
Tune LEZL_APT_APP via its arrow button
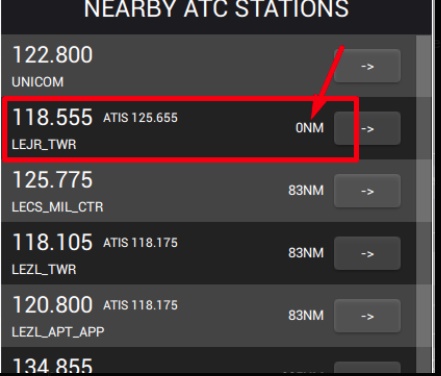pyautogui.click(x=367, y=316)
